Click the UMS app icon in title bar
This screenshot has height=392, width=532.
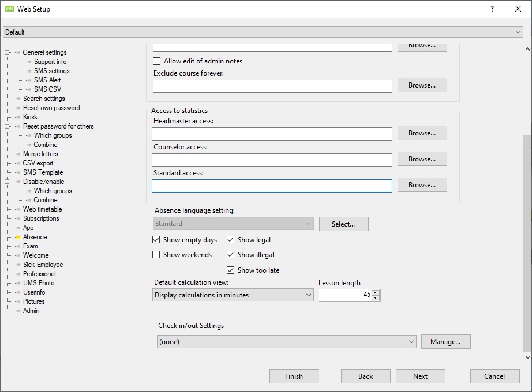9,9
